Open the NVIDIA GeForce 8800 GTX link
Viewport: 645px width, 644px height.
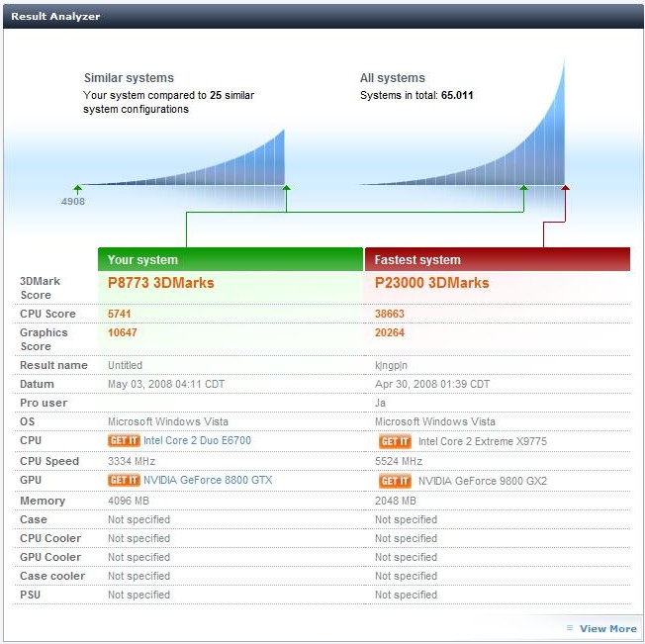pos(208,480)
